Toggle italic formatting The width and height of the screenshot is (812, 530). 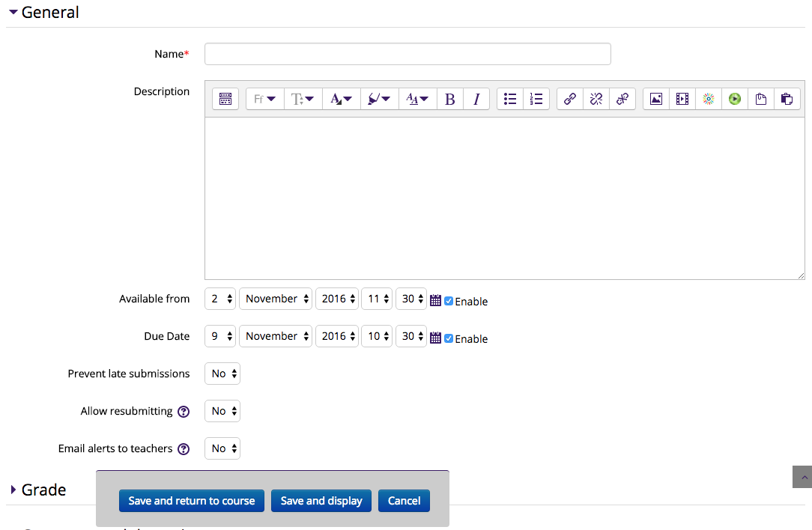[476, 99]
